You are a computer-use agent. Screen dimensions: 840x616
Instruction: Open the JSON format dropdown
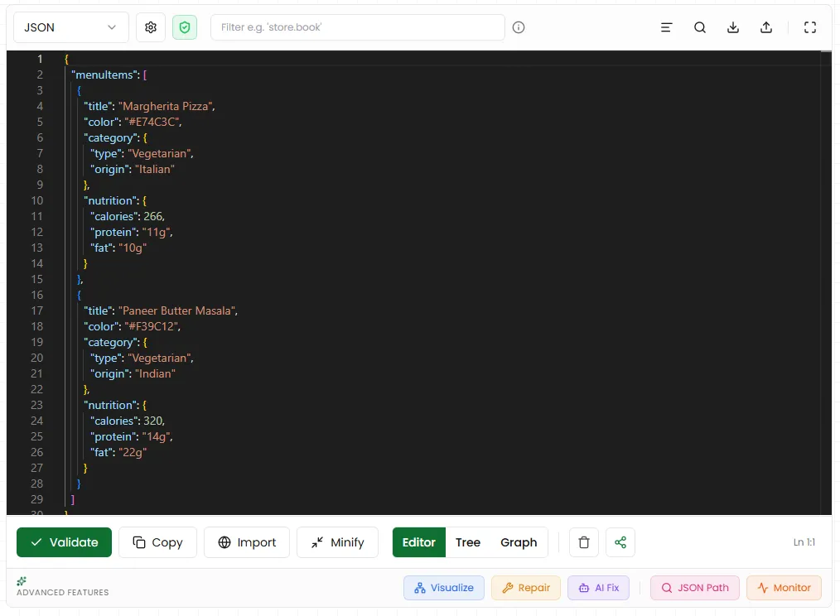click(x=70, y=26)
